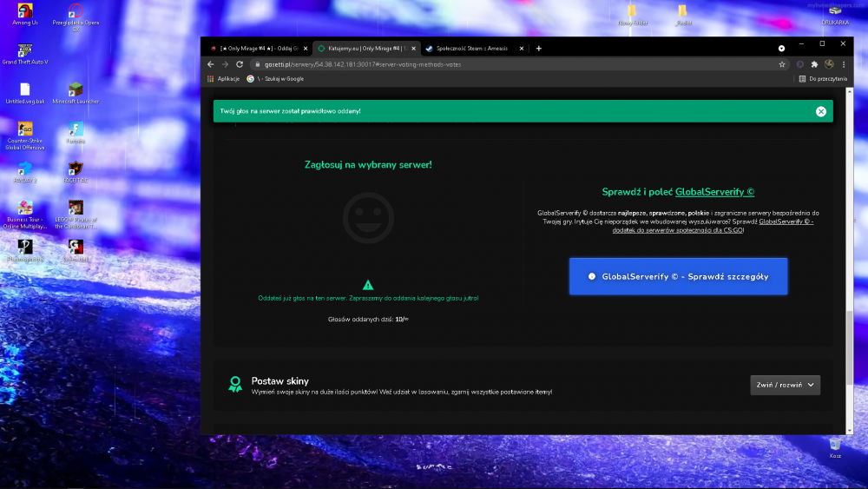Viewport: 868px width, 489px height.
Task: Open the Nowy folder on desktop
Action: (x=632, y=15)
